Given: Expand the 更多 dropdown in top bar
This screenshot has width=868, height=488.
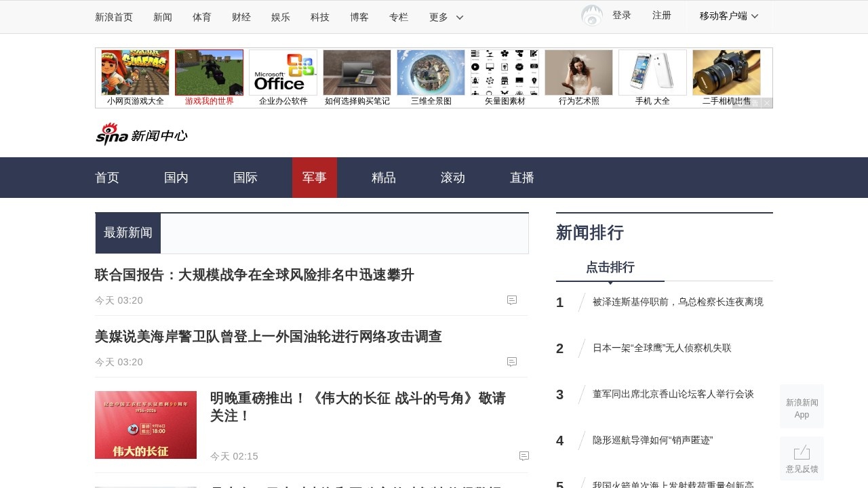Looking at the screenshot, I should point(446,17).
